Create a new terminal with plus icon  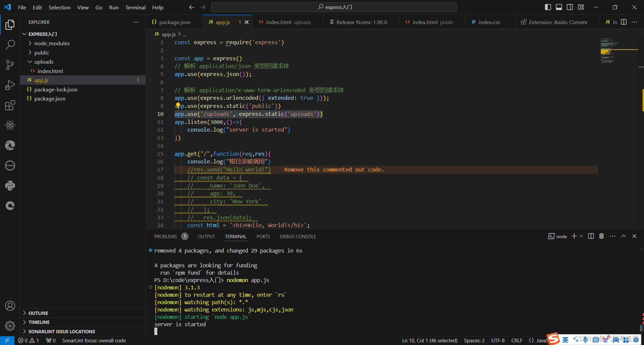coord(574,236)
